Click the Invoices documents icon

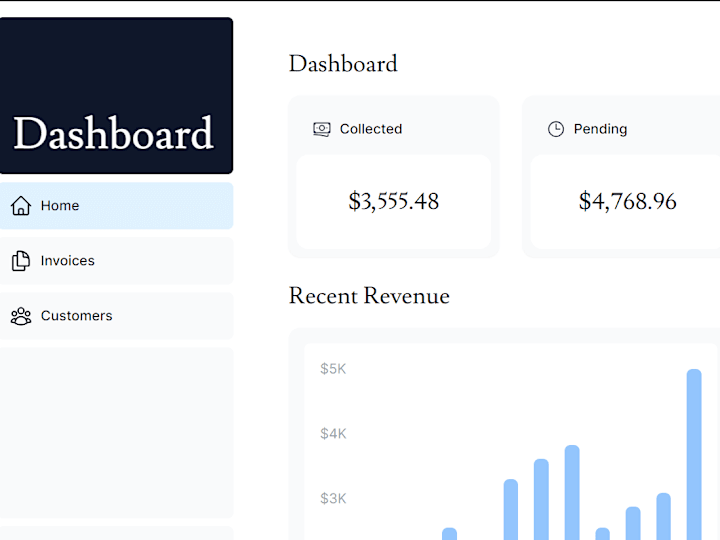click(x=21, y=260)
